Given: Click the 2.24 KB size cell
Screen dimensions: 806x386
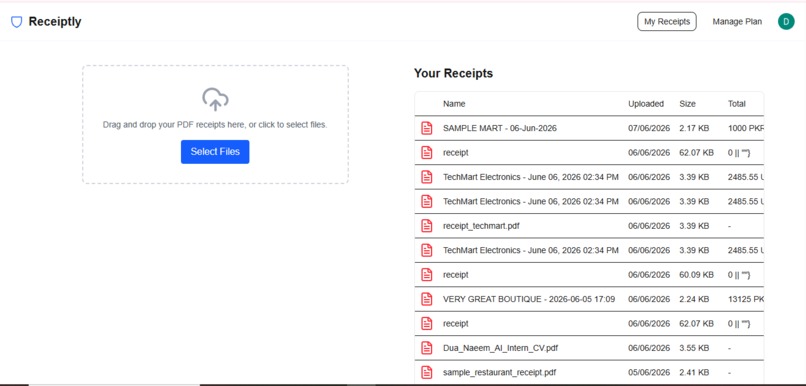Looking at the screenshot, I should point(694,299).
